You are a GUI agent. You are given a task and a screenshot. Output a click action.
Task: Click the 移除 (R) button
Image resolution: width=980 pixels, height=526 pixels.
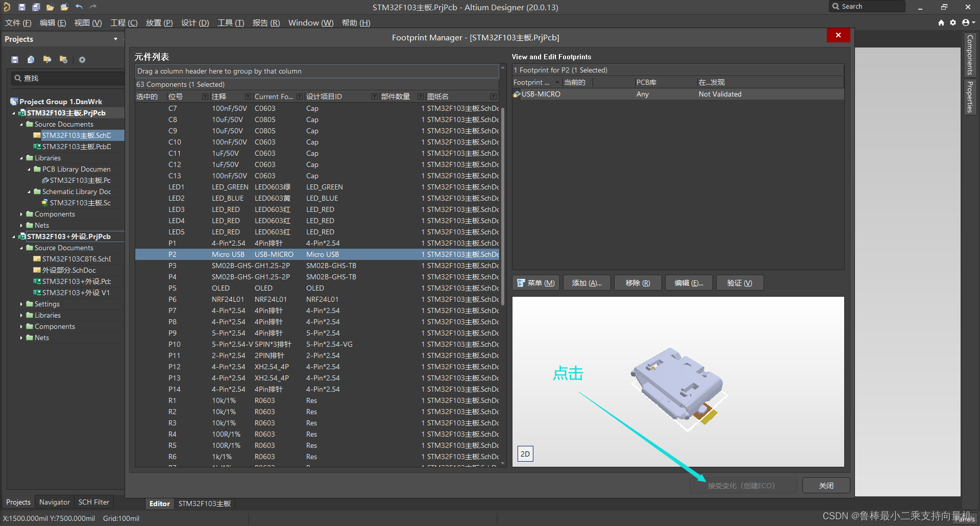(638, 283)
